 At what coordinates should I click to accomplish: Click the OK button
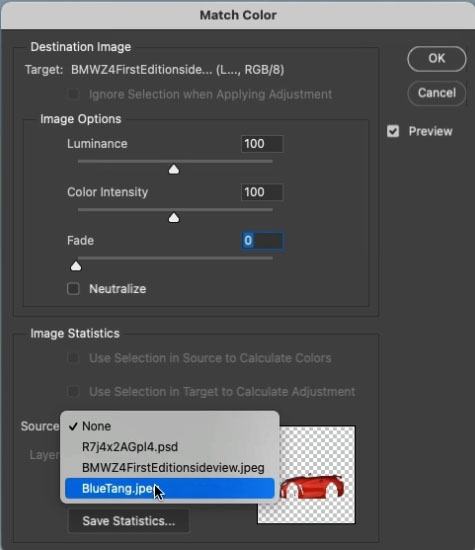coord(437,59)
